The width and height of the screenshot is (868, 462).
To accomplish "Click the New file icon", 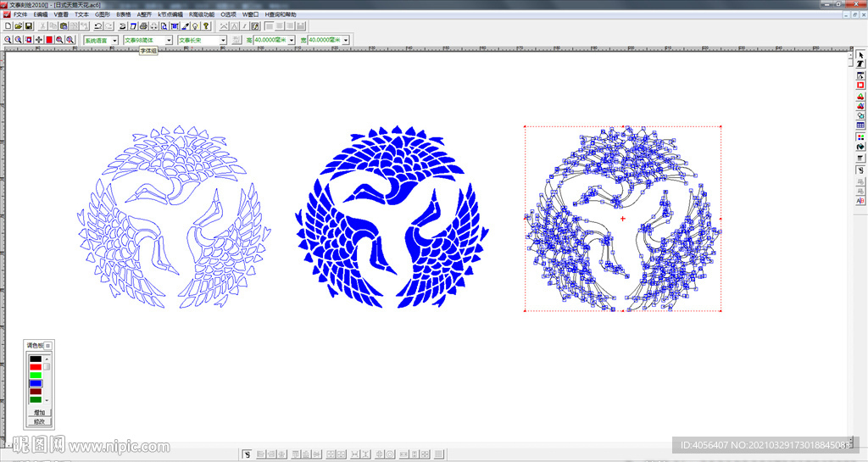I will (x=8, y=26).
